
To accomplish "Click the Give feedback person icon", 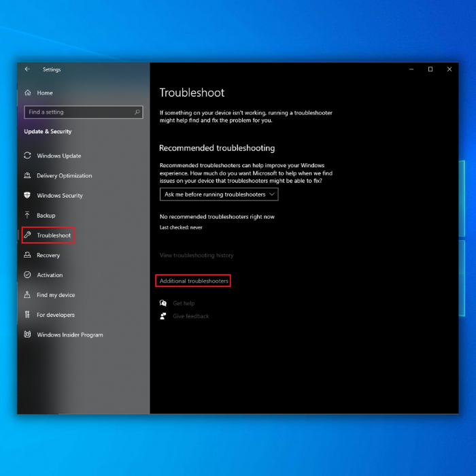I will (163, 316).
